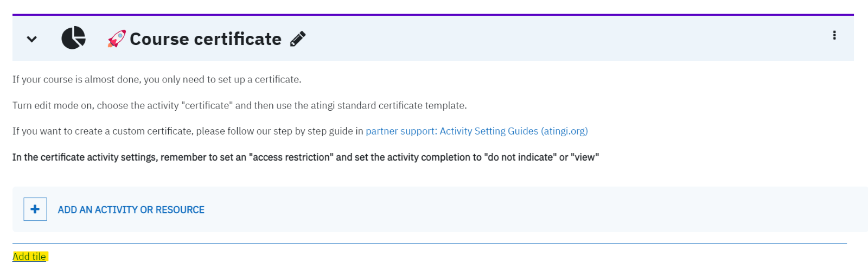This screenshot has height=274, width=868.
Task: Click the plus icon to add activity
Action: (35, 209)
